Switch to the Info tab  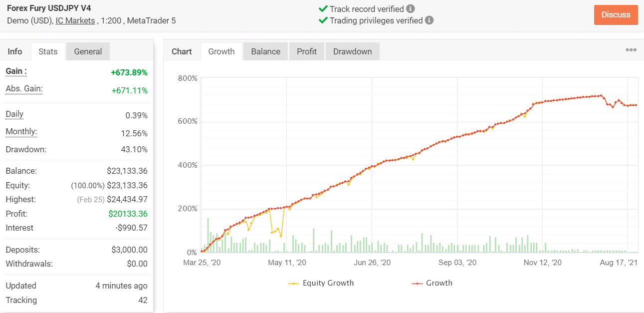15,51
